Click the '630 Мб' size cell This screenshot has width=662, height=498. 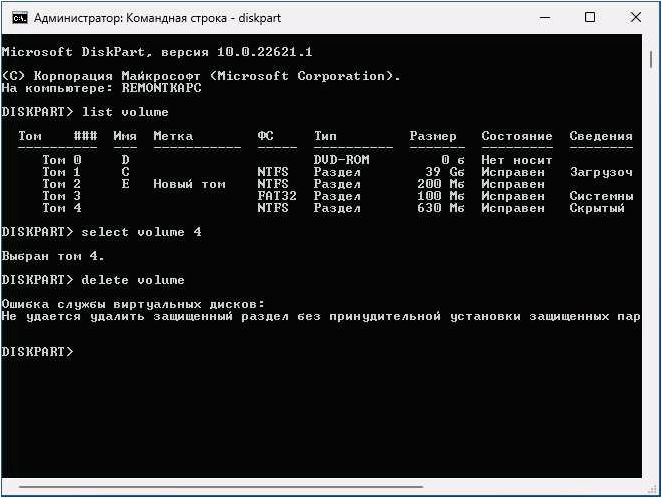pos(441,208)
